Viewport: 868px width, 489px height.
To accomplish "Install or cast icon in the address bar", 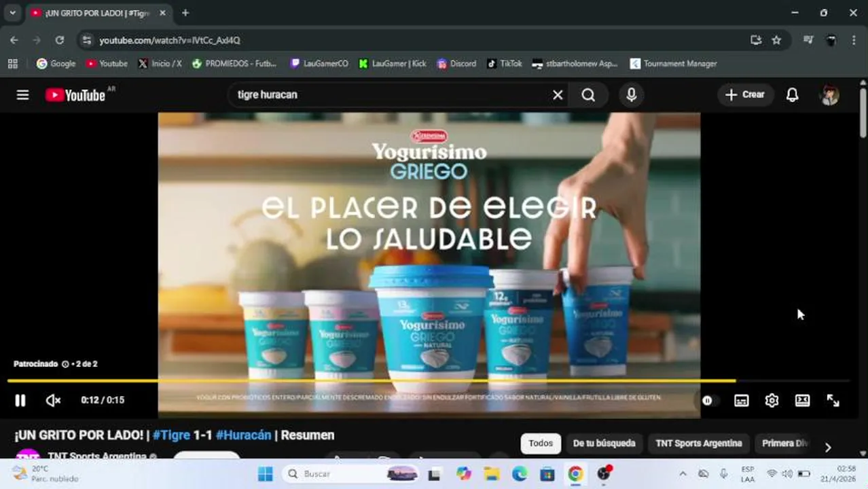I will click(x=755, y=40).
